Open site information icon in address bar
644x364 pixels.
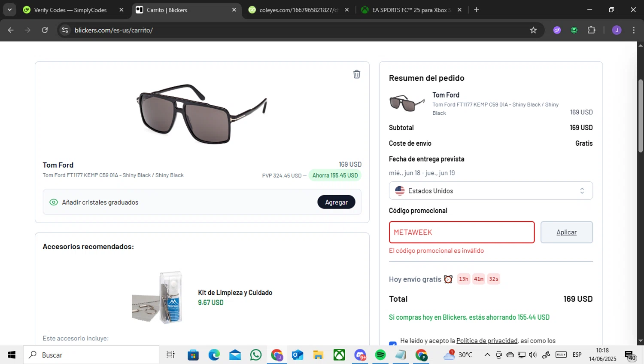click(65, 30)
